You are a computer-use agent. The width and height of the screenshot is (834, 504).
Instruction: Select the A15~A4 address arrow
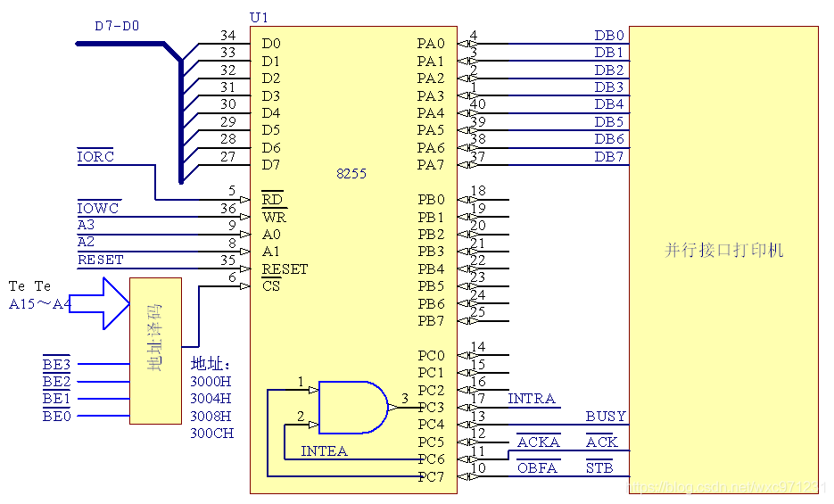pos(100,304)
